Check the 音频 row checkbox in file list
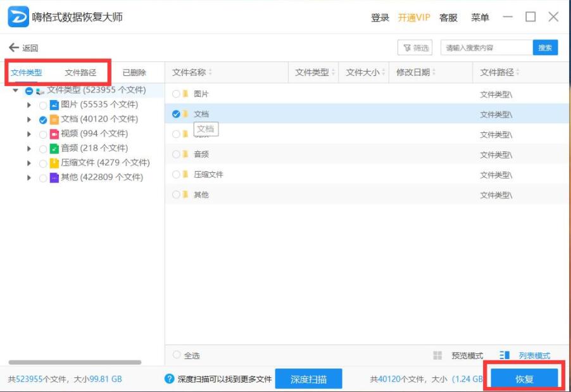The height and width of the screenshot is (392, 571). point(176,154)
